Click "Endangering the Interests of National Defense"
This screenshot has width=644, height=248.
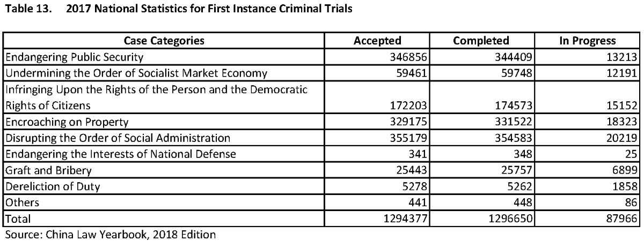pos(121,155)
